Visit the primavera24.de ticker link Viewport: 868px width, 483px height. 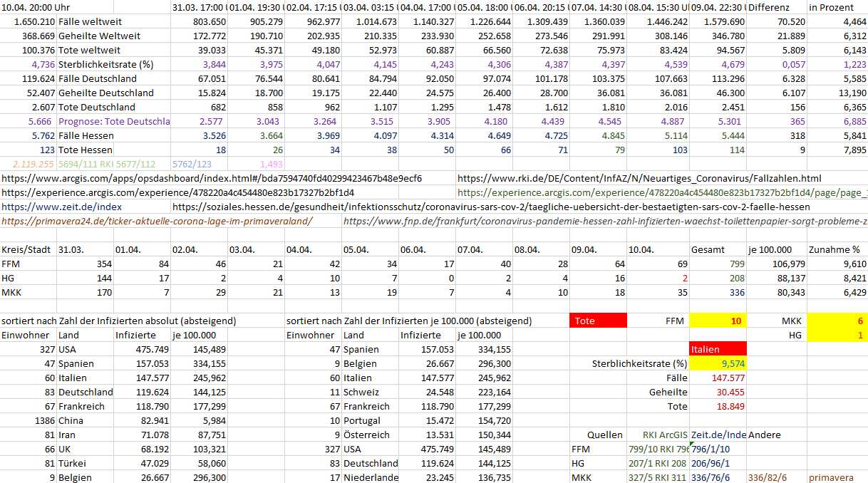pyautogui.click(x=157, y=221)
